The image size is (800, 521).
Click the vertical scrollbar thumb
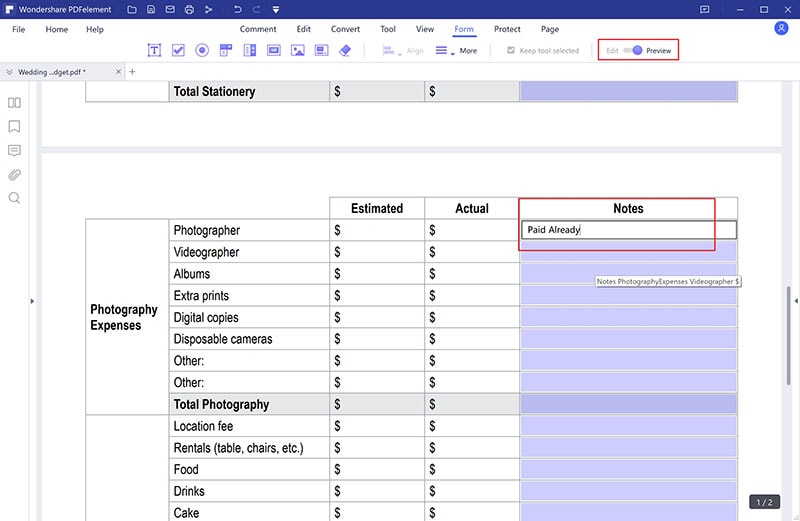pos(788,335)
